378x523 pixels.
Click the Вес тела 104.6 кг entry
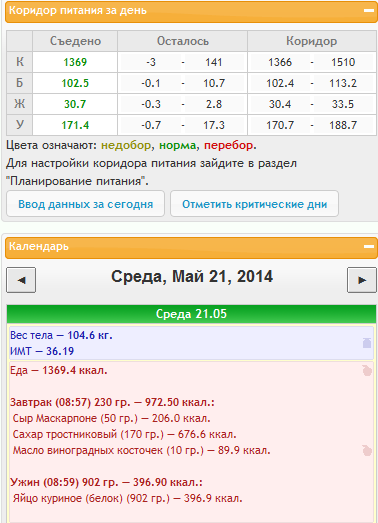click(61, 335)
